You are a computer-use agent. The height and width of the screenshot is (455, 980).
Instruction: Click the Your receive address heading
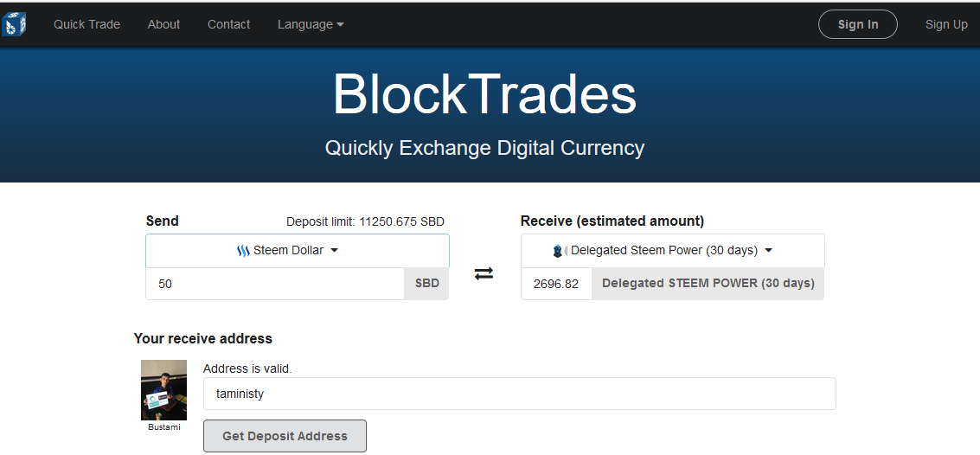click(203, 339)
